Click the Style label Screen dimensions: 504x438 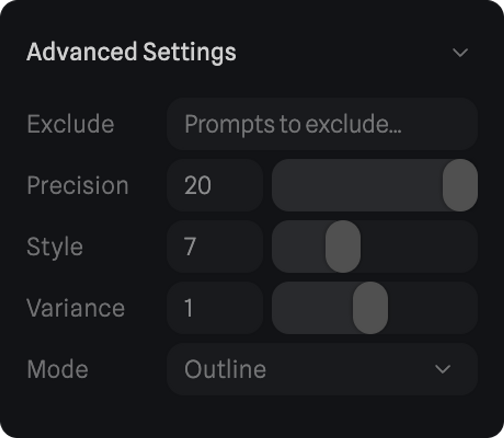tap(55, 247)
